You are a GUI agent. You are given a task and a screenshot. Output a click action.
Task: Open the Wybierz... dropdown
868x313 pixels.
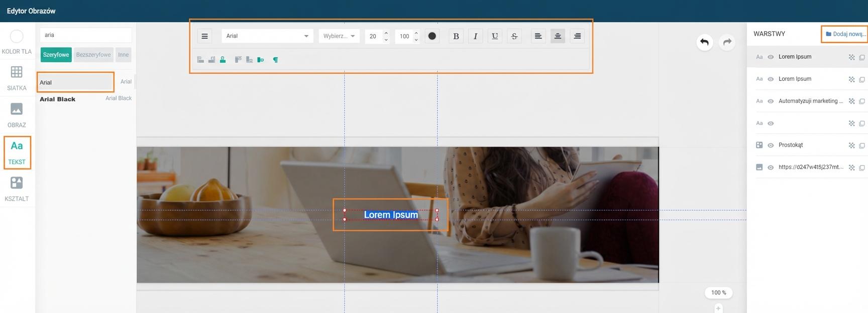(x=339, y=36)
